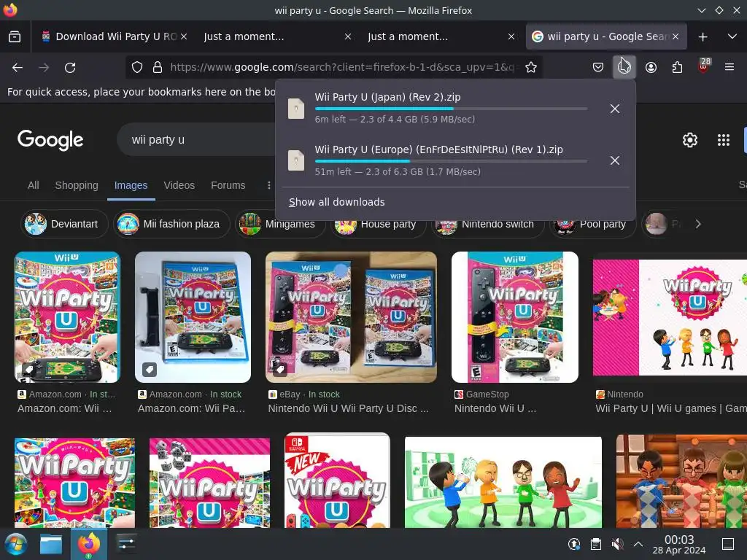This screenshot has height=560, width=747.
Task: Expand the list all tabs chevron
Action: point(732,36)
